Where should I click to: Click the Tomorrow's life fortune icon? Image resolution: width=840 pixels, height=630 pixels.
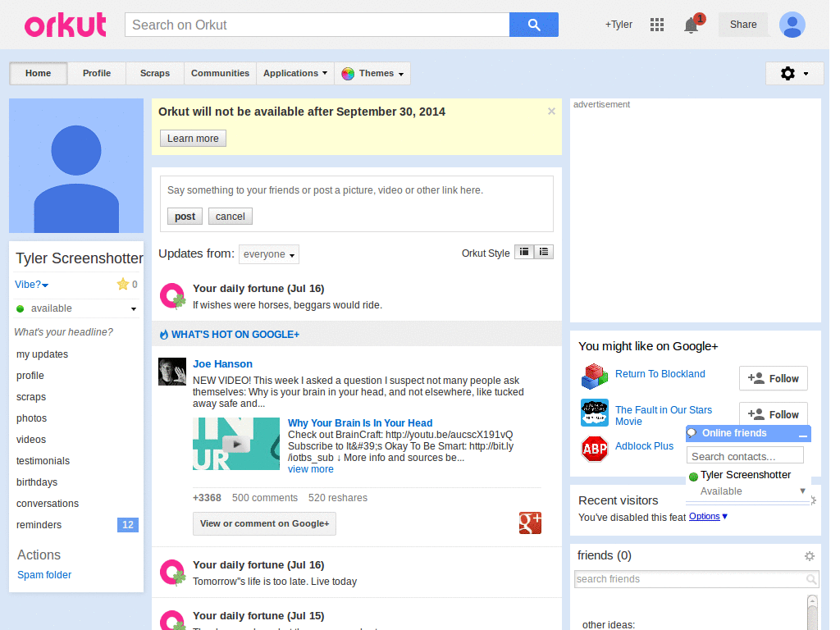coord(172,572)
